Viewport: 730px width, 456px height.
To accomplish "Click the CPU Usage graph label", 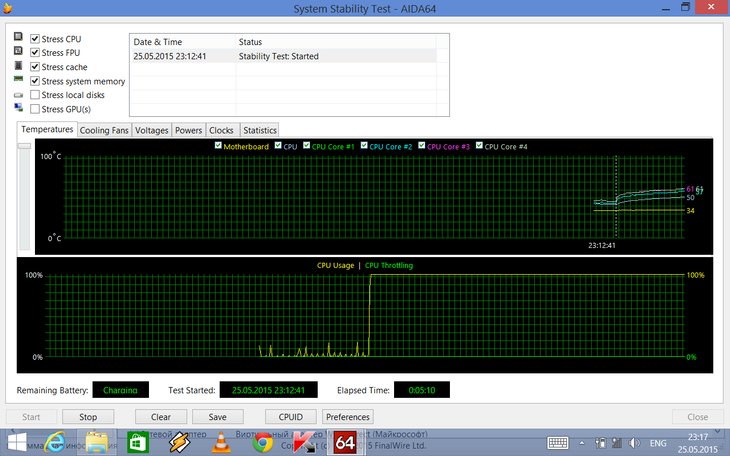I will 335,265.
